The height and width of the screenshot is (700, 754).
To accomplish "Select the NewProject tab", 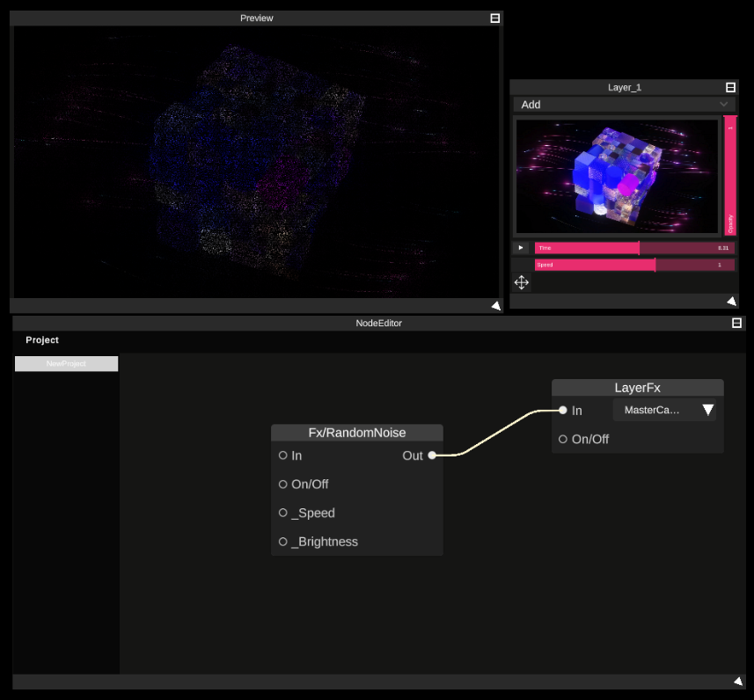I will [x=66, y=363].
